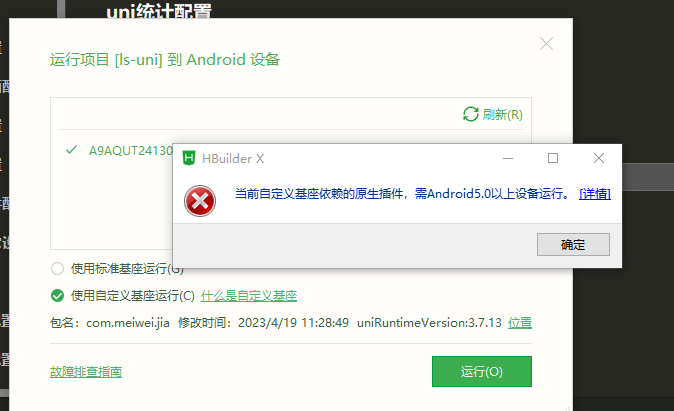Open 什么是自定义基座 help link
The width and height of the screenshot is (674, 411).
(x=249, y=296)
